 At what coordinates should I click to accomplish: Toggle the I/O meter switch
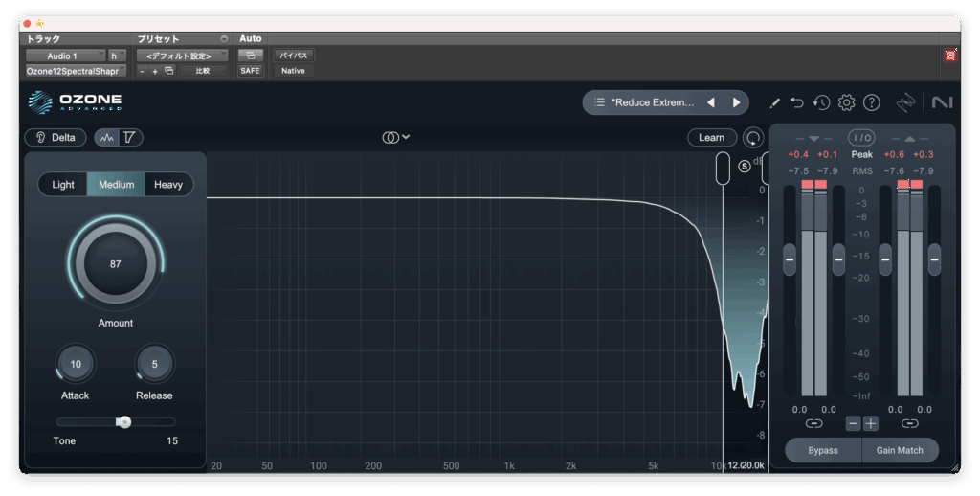pos(861,137)
